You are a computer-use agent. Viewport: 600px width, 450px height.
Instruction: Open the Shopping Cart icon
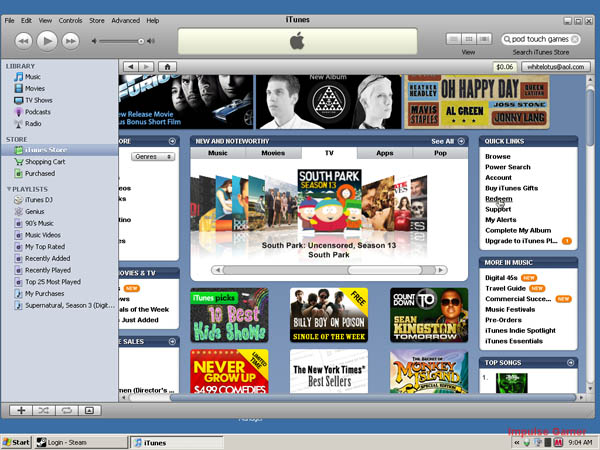pyautogui.click(x=18, y=162)
